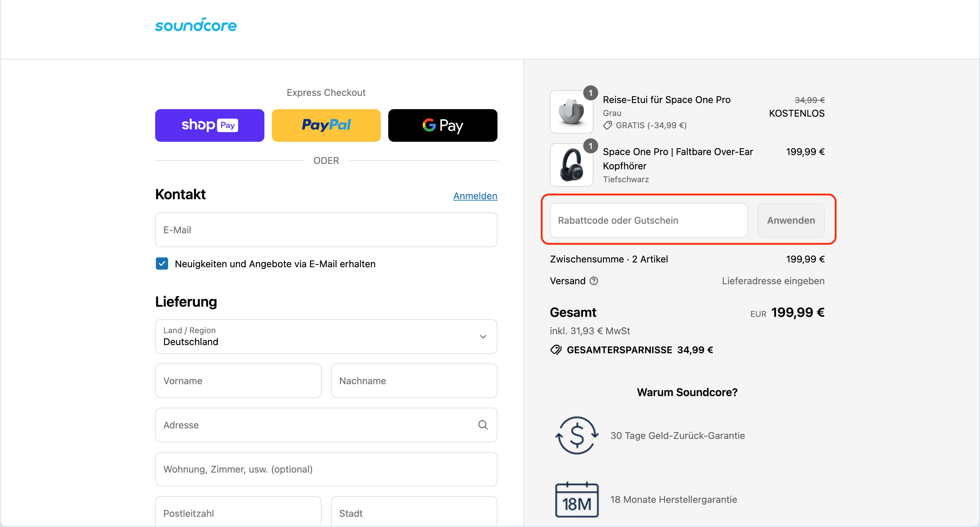980x527 pixels.
Task: Click '18 Monate Herstellergarantie' text
Action: [x=674, y=499]
